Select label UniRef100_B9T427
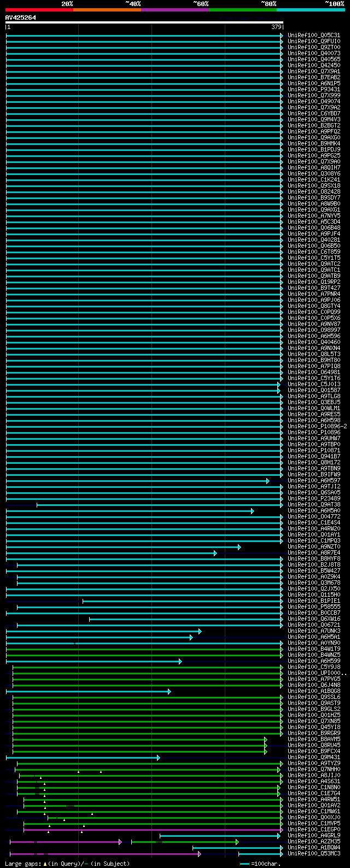Image resolution: width=350 pixels, height=868 pixels. (x=314, y=288)
